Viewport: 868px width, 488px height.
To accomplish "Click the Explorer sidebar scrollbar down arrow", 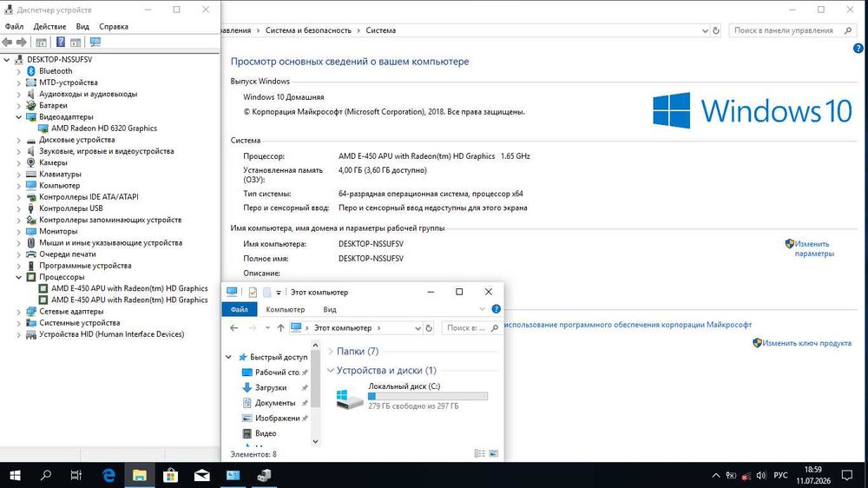I will coord(316,441).
